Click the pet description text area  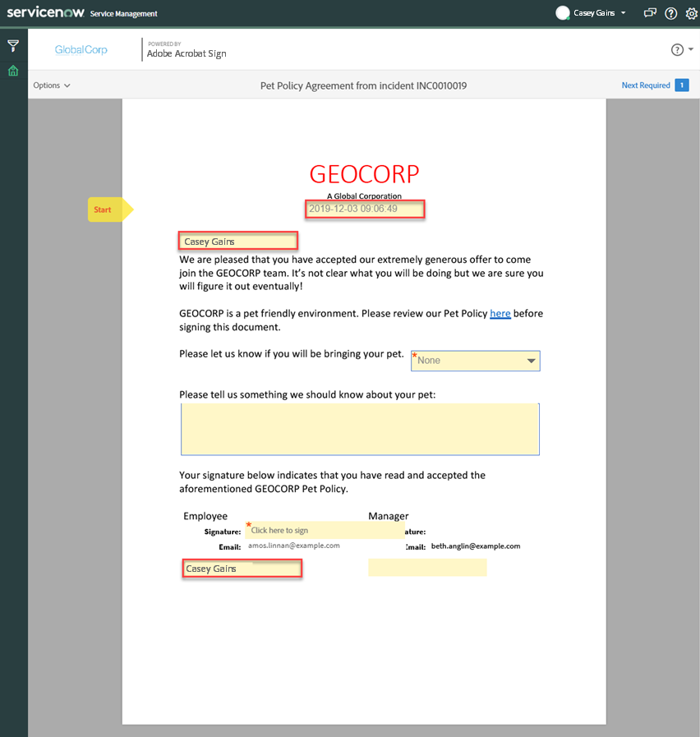tap(360, 428)
